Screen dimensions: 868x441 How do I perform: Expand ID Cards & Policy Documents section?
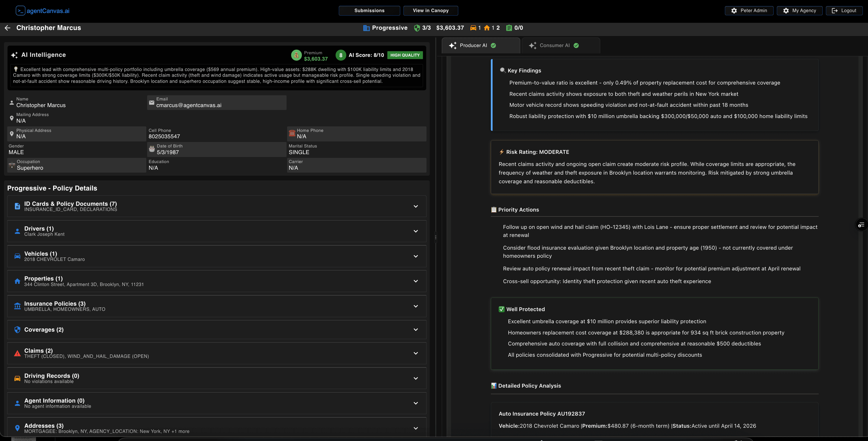click(217, 206)
